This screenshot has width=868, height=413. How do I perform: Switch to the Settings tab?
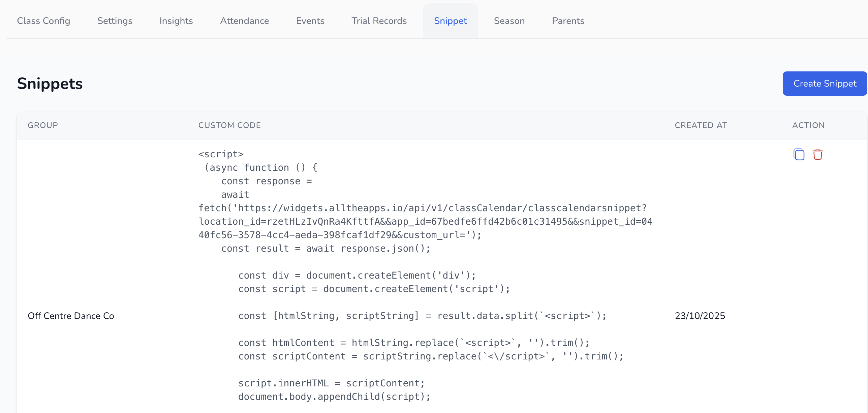115,21
